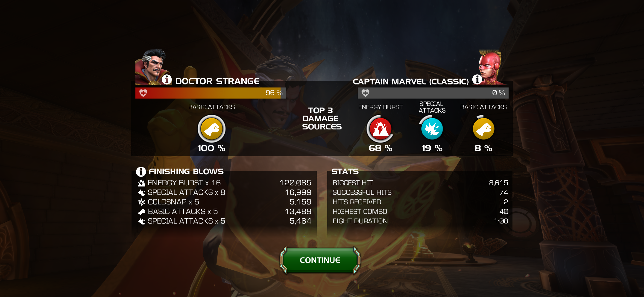This screenshot has width=644, height=297.
Task: Click Doctor Strange's 96% health bar
Action: pos(211,93)
